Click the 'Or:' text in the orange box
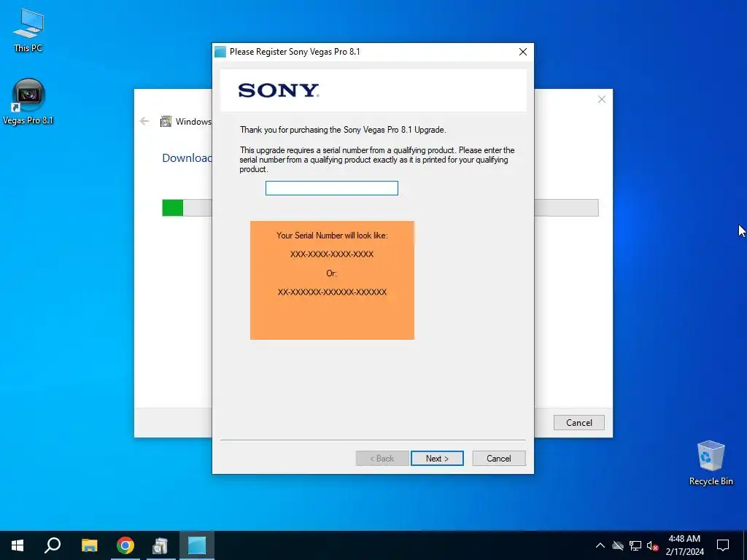The width and height of the screenshot is (747, 560). [x=332, y=273]
